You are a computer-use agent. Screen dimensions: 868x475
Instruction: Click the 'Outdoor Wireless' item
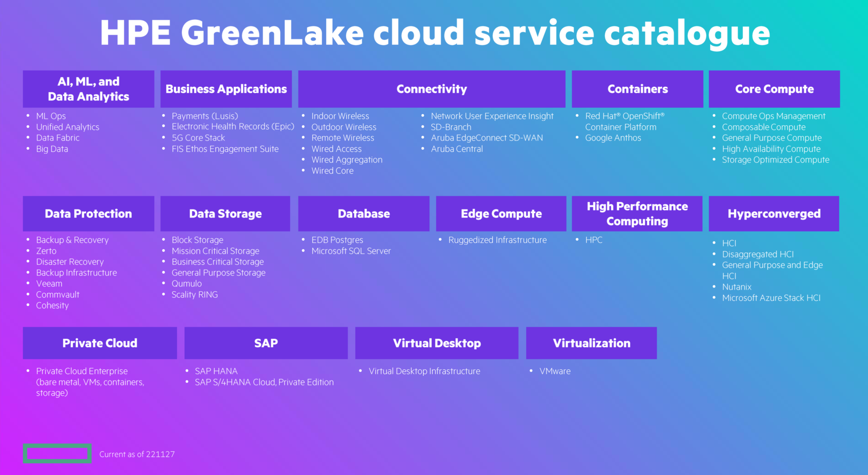pyautogui.click(x=344, y=127)
